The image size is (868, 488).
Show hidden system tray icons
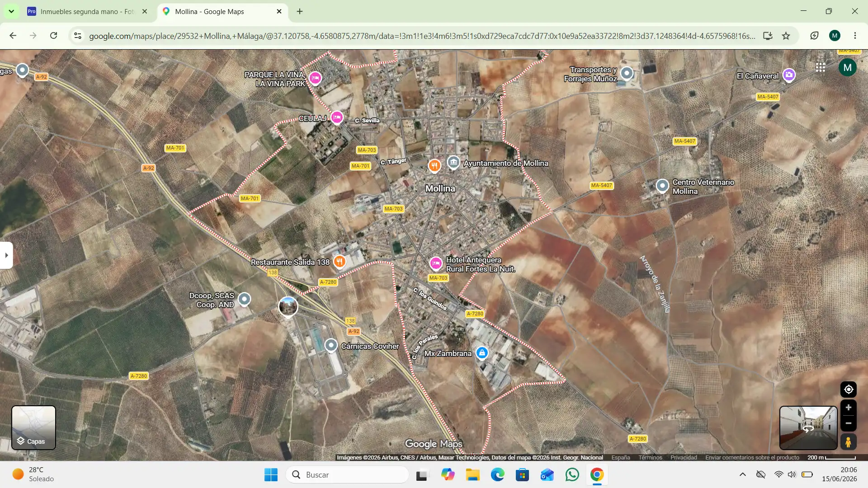pyautogui.click(x=742, y=474)
